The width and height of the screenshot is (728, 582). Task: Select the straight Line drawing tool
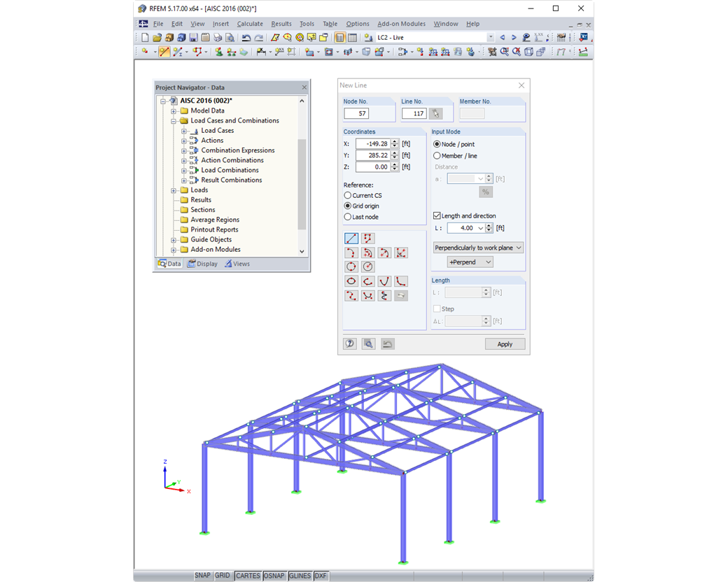[351, 238]
